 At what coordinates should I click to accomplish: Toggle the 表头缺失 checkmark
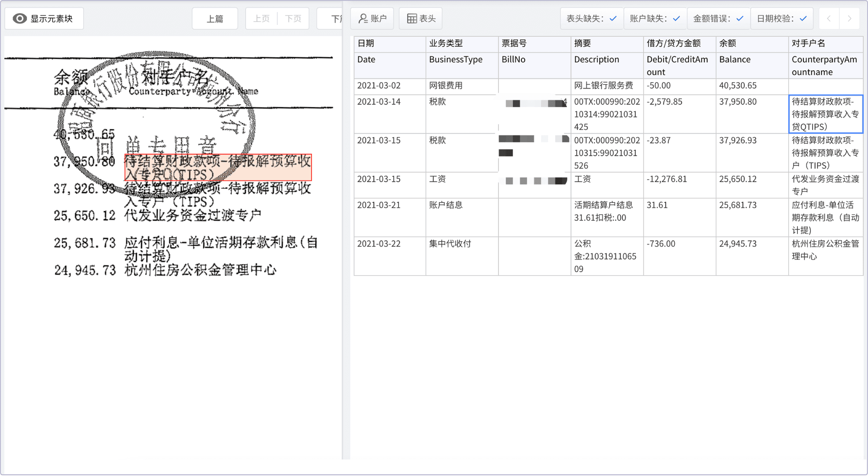[613, 19]
